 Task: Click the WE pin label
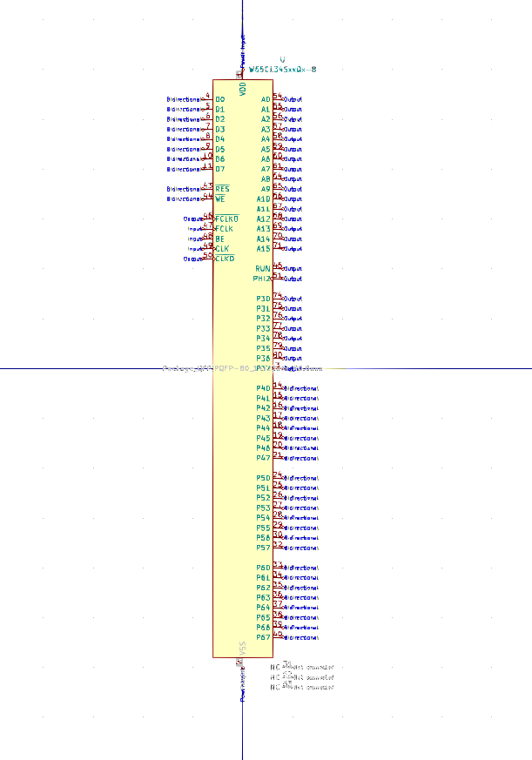[x=220, y=198]
